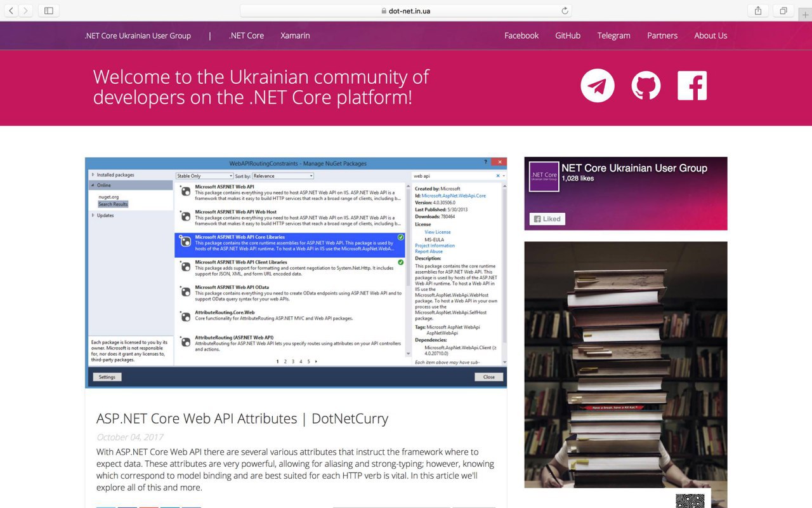Show all tabs overview
Screen dimensions: 812x508
[x=783, y=11]
